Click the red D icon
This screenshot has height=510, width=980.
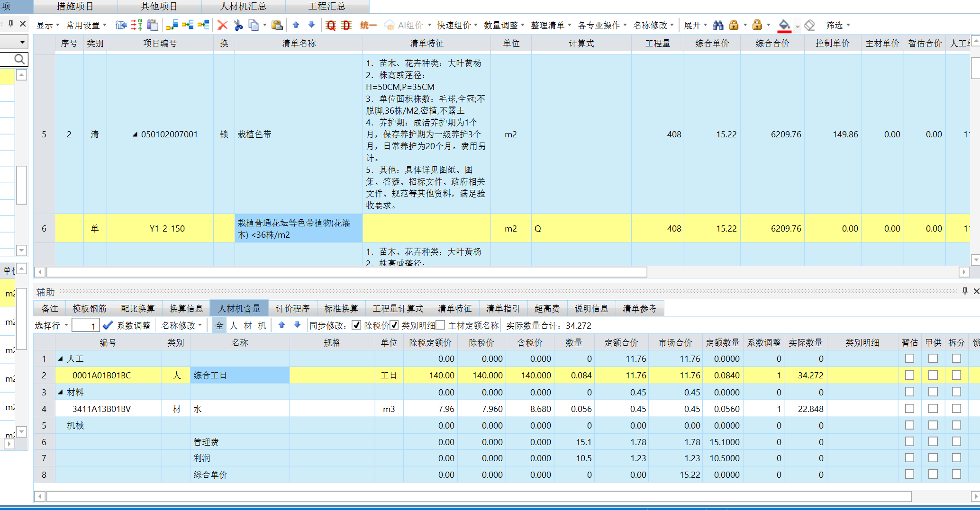click(x=346, y=25)
